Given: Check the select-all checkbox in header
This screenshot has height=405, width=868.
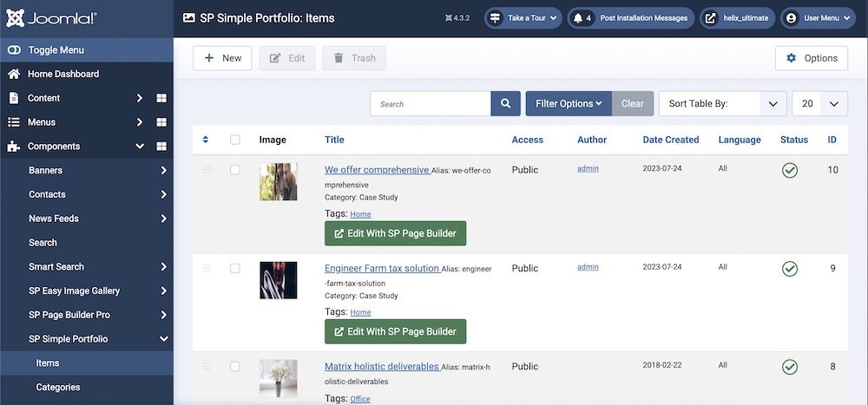Looking at the screenshot, I should 235,140.
